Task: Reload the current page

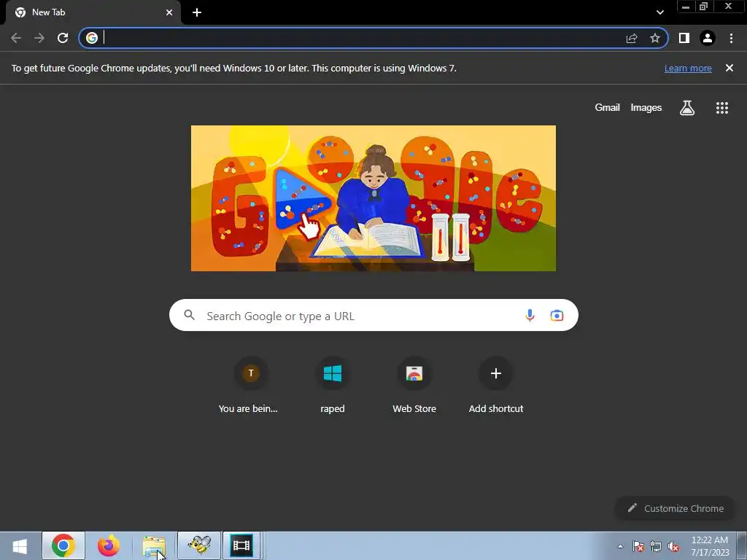Action: pos(63,38)
